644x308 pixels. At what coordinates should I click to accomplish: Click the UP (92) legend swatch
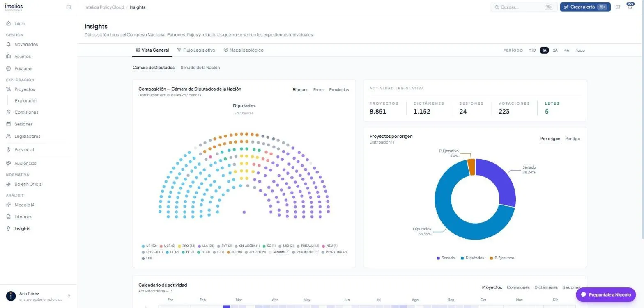pos(143,246)
